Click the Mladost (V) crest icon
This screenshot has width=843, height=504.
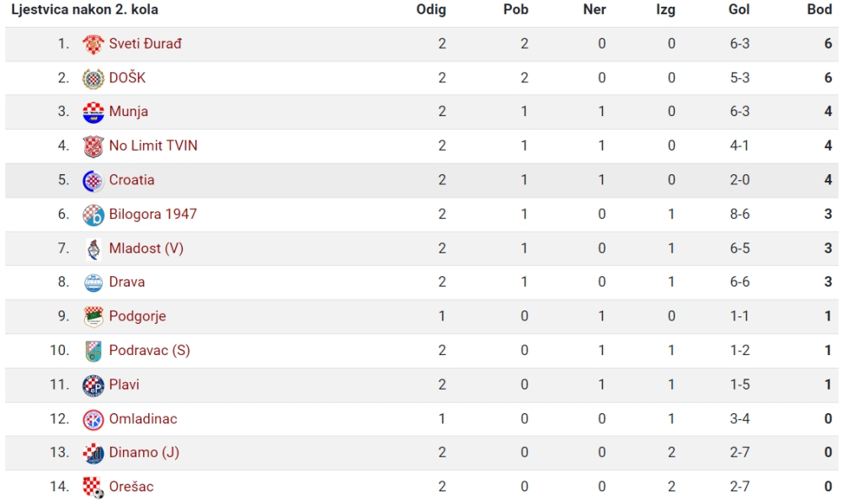[x=93, y=249]
